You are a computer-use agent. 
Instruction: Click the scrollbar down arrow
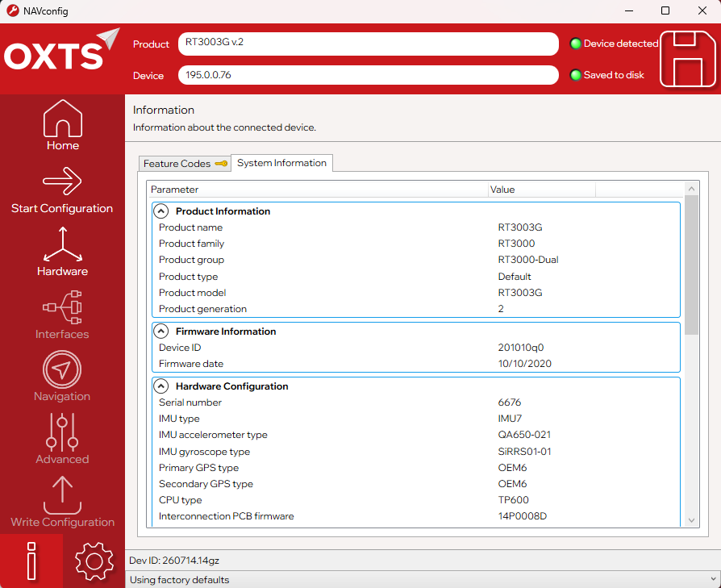point(691,520)
